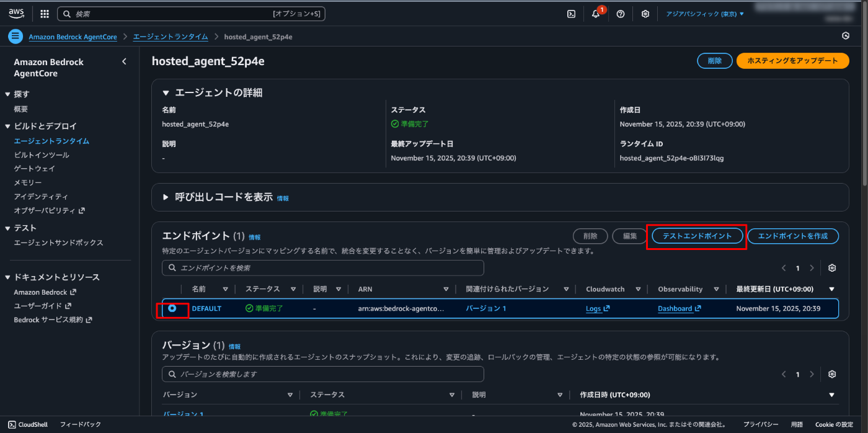
Task: Select the DEFAULT endpoint radio button
Action: pos(172,308)
